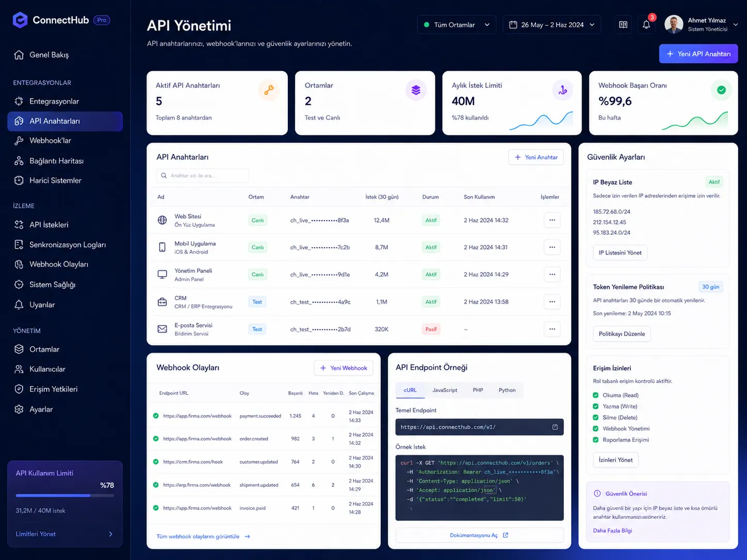The width and height of the screenshot is (747, 560).
Task: Uncheck the Okuma (Read) permission
Action: pos(596,395)
